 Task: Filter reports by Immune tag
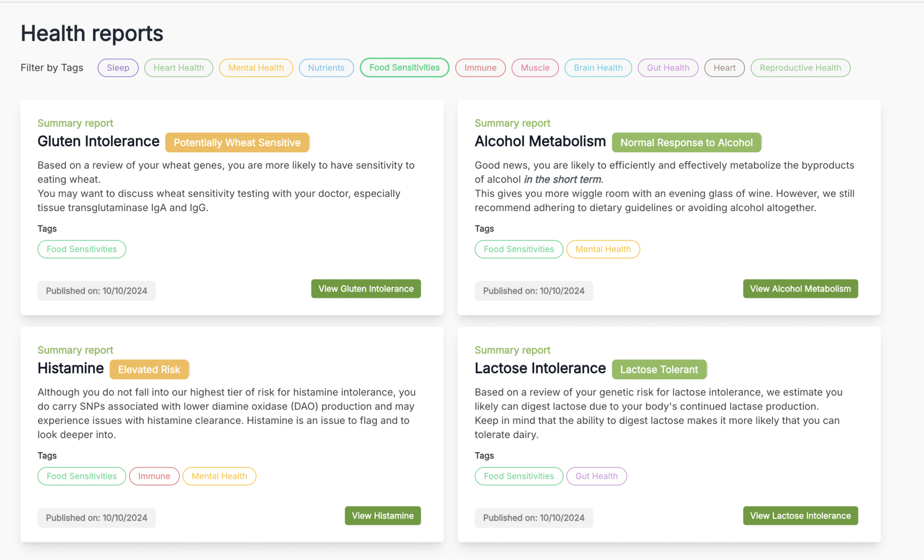click(x=480, y=68)
